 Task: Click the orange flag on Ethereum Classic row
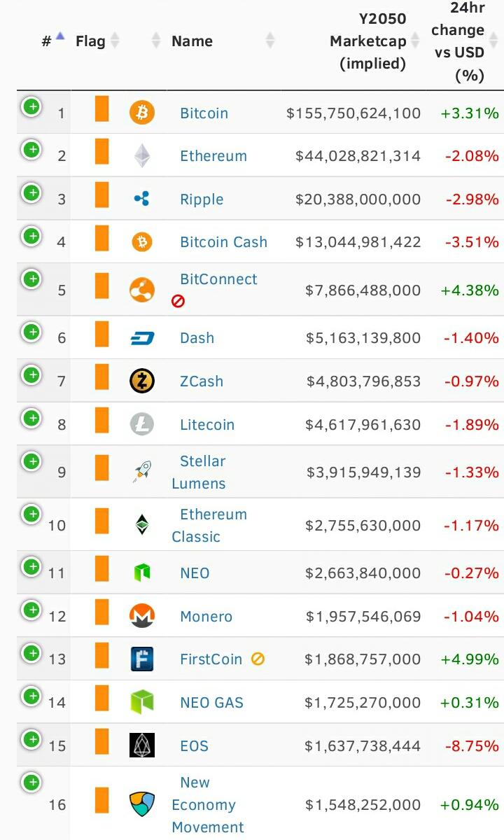click(x=102, y=521)
